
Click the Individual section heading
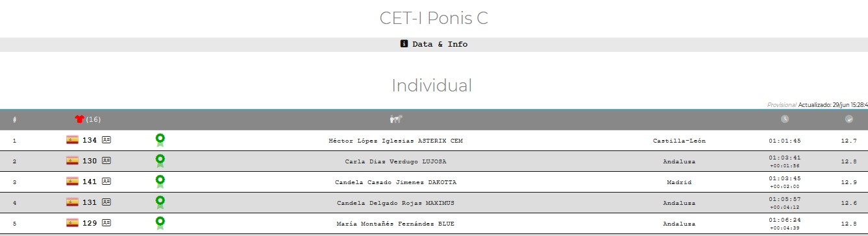coord(432,86)
